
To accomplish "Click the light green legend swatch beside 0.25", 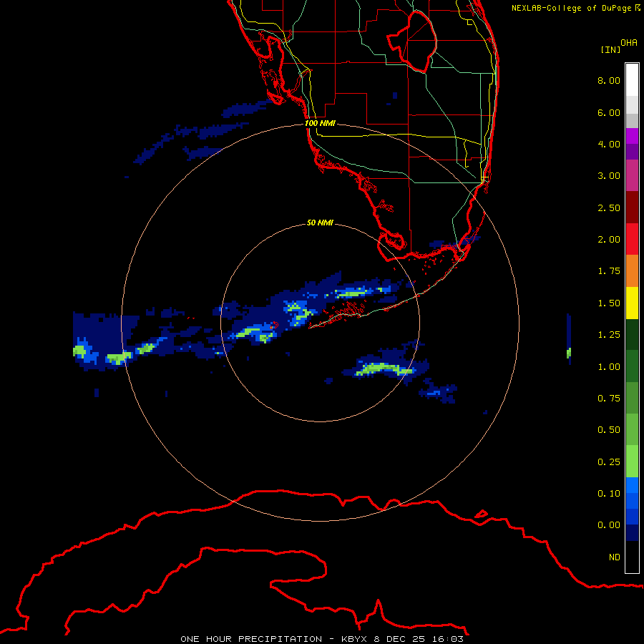I will click(x=632, y=462).
